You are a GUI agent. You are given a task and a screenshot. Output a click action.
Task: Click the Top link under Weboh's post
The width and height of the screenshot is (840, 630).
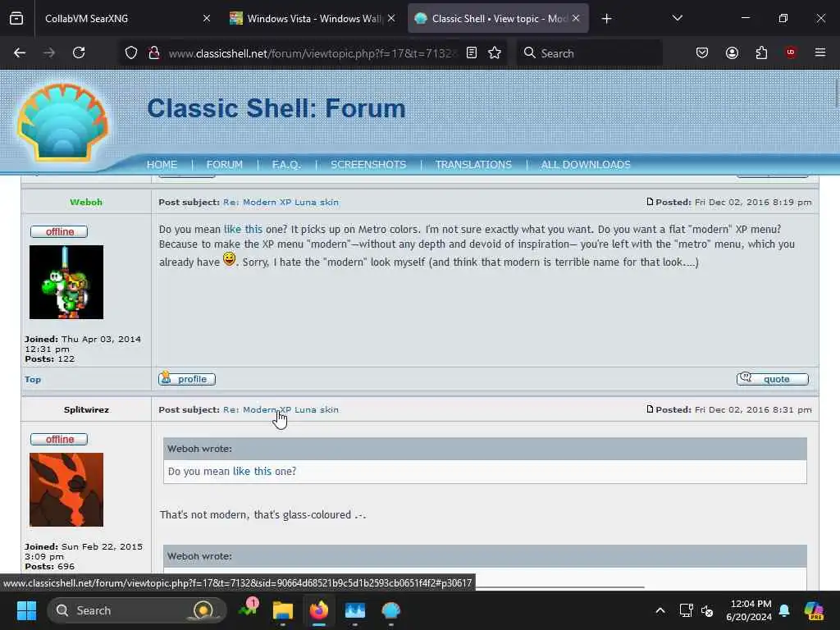(33, 379)
